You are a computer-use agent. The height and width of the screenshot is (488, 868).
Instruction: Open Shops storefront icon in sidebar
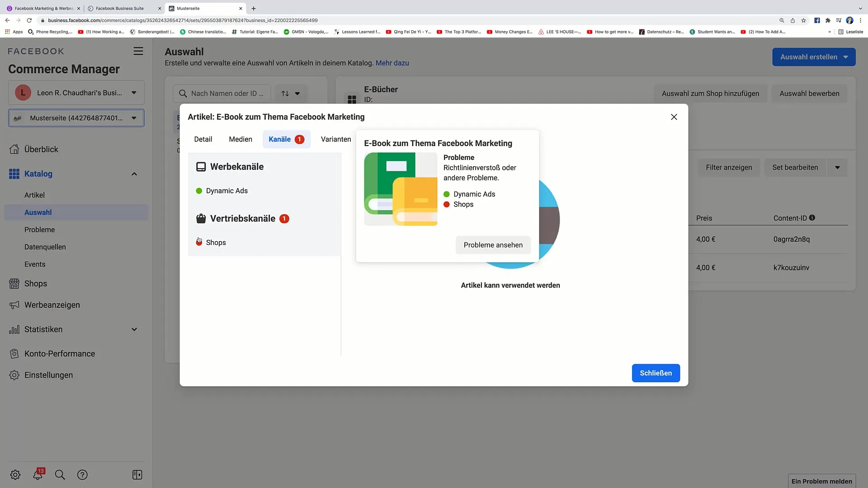coord(14,284)
